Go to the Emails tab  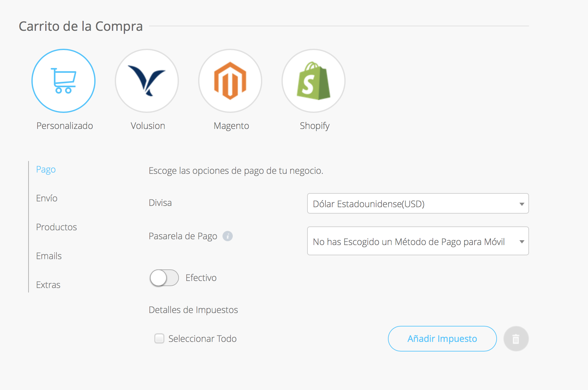(49, 256)
